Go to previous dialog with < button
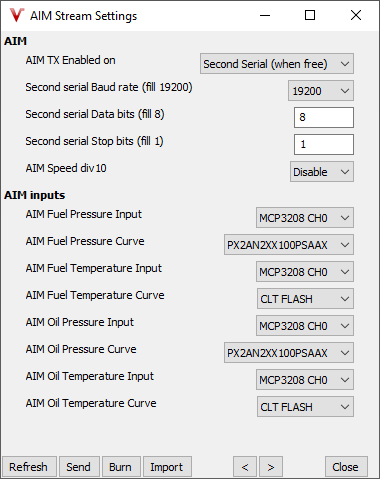380x479 pixels. (x=245, y=467)
